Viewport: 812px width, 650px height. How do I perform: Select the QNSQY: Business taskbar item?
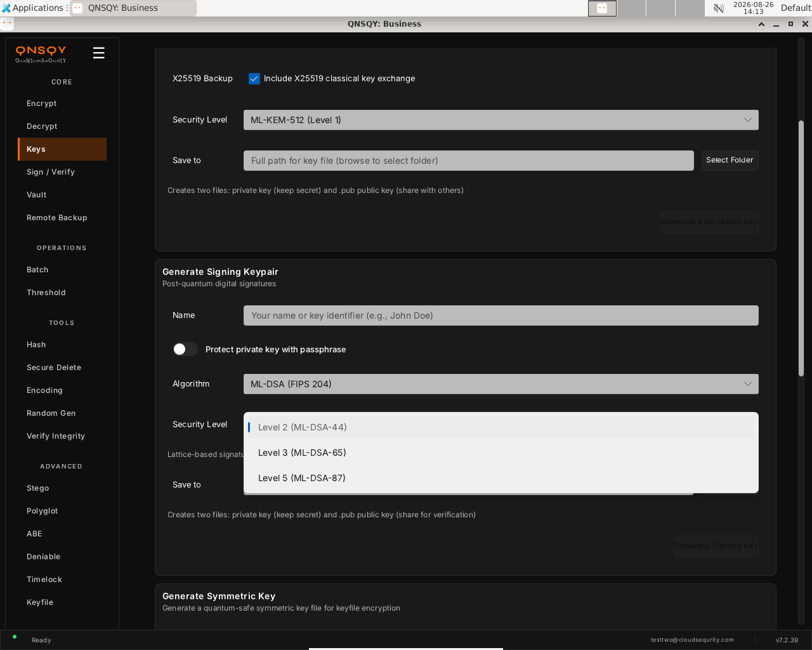[x=133, y=8]
